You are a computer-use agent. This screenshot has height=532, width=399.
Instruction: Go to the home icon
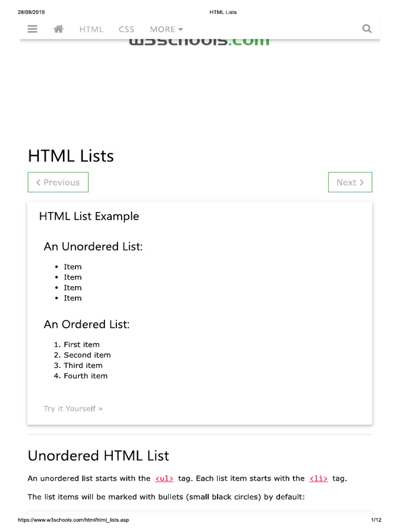click(x=58, y=29)
